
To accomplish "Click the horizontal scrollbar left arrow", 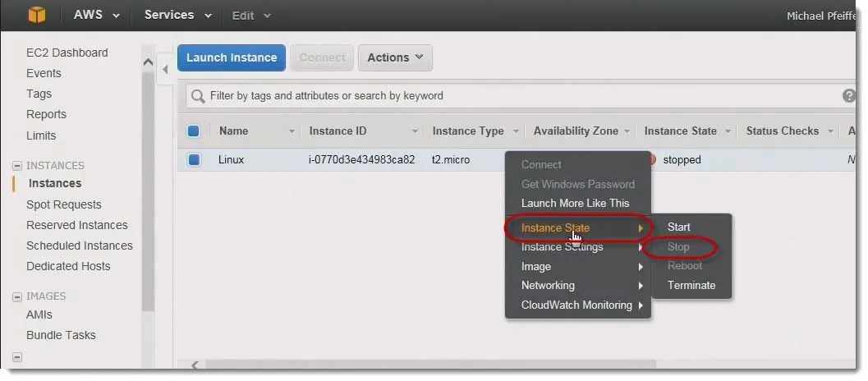I will pyautogui.click(x=195, y=365).
